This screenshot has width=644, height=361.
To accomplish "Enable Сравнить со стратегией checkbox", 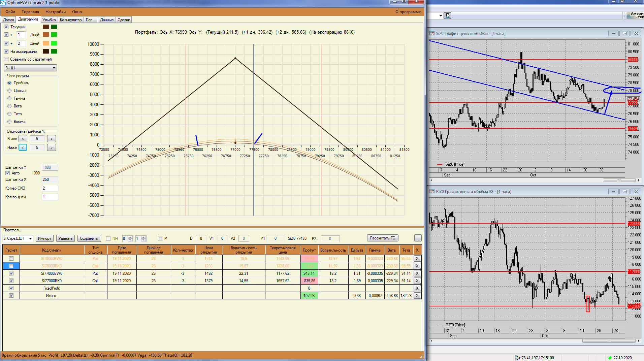I will tap(6, 59).
